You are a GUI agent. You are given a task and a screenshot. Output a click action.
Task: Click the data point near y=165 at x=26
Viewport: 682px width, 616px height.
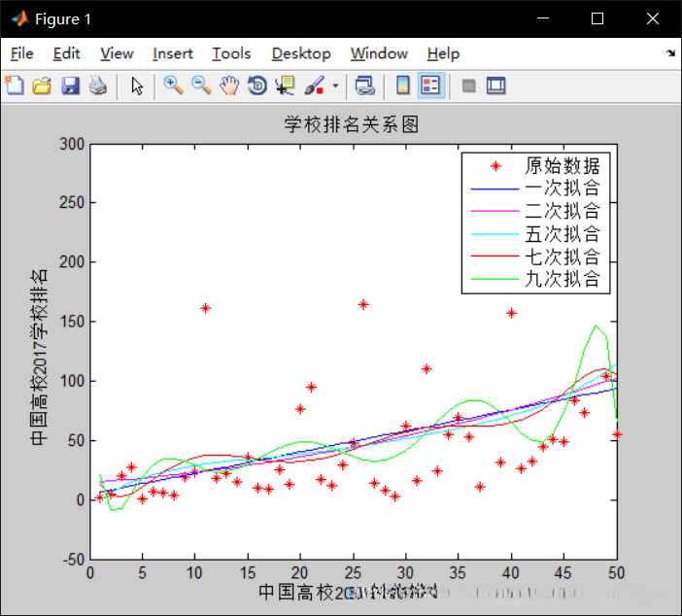click(x=363, y=304)
